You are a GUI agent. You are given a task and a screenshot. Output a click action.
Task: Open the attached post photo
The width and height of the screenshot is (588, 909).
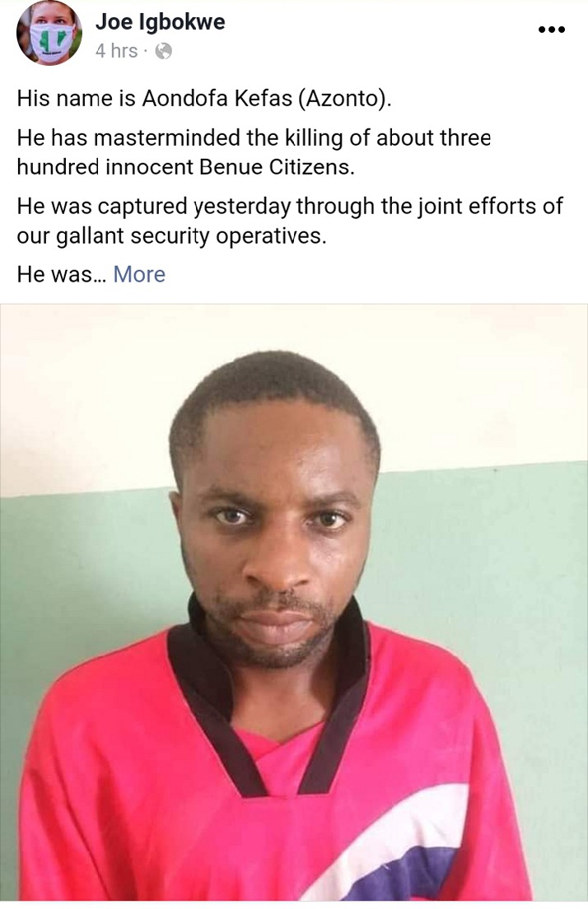[x=294, y=603]
